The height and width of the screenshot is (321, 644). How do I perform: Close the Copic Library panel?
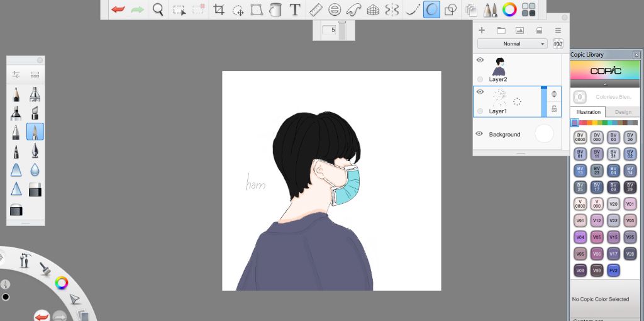coord(636,55)
